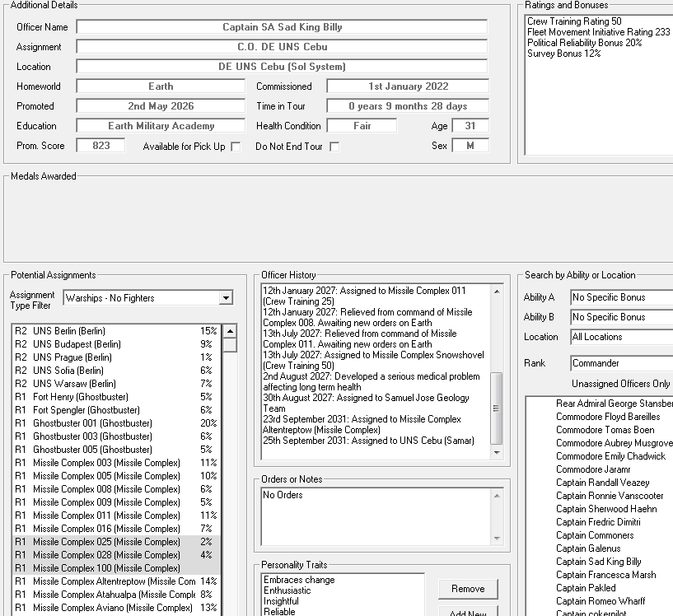Click the Location field showing Sol System
This screenshot has width=673, height=616.
point(282,67)
